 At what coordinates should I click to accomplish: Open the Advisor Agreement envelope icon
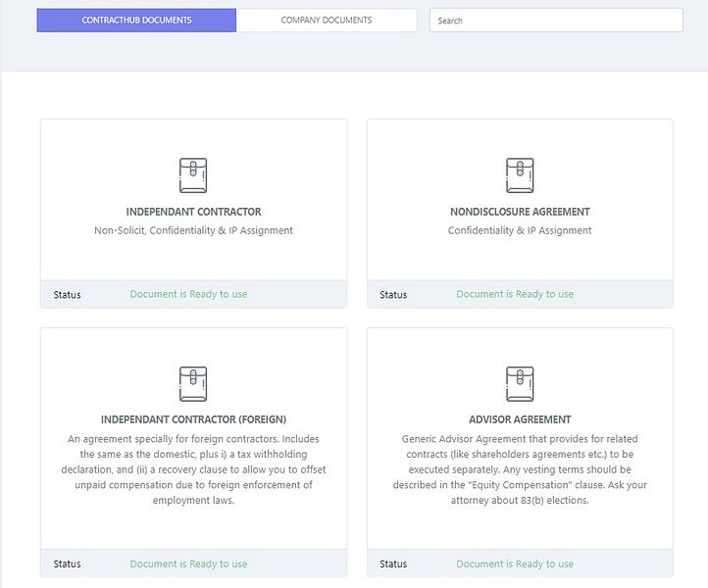pyautogui.click(x=520, y=383)
